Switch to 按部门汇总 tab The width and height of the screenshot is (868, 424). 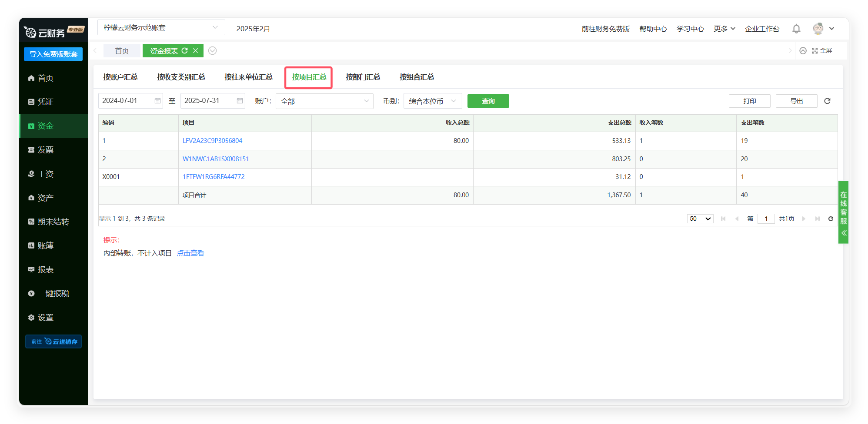363,77
